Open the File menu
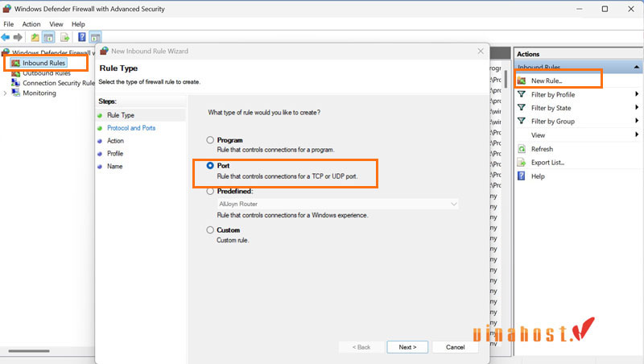Screen dimensions: 644x364 (x=9, y=24)
